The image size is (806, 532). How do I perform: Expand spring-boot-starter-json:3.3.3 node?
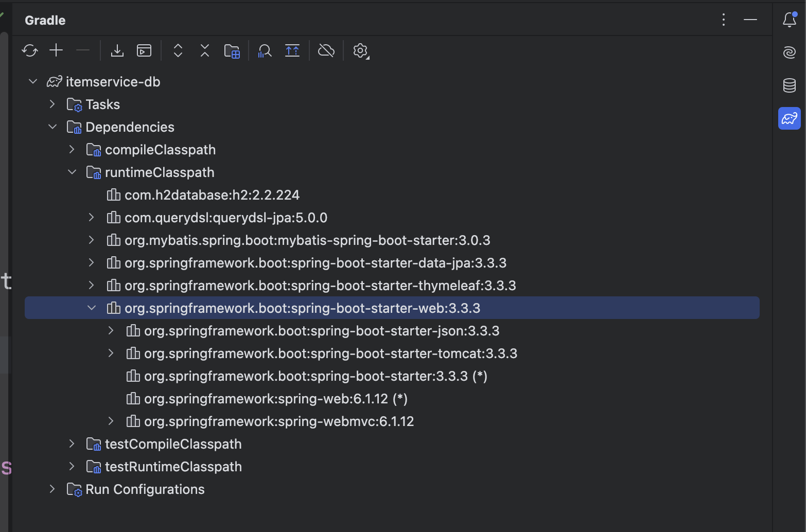pyautogui.click(x=111, y=330)
